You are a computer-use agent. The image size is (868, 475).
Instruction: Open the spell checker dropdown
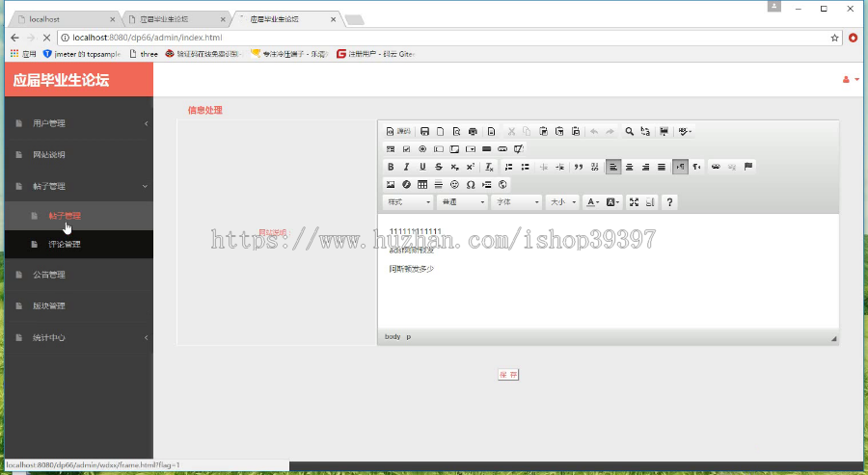tap(685, 132)
